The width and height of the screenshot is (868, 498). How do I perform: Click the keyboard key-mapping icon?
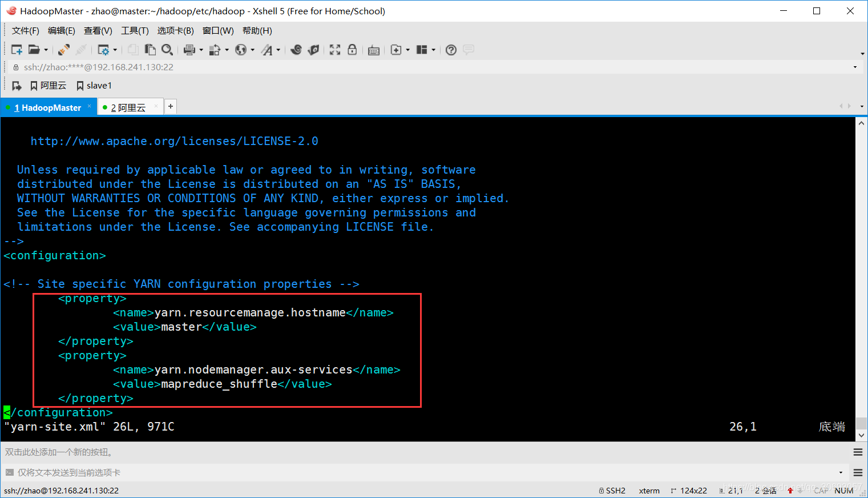(x=374, y=50)
